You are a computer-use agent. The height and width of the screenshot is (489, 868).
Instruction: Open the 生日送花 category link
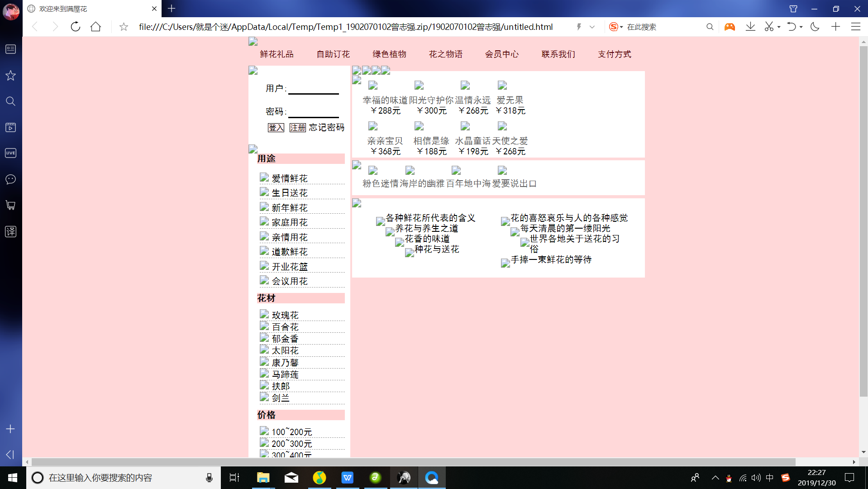(290, 193)
